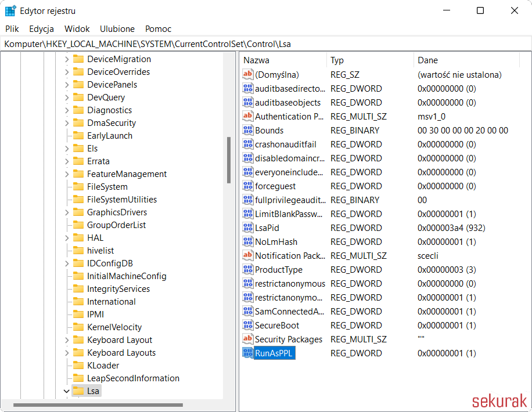Click the registry path address bar
Screen dimensions: 532x412
[266, 44]
